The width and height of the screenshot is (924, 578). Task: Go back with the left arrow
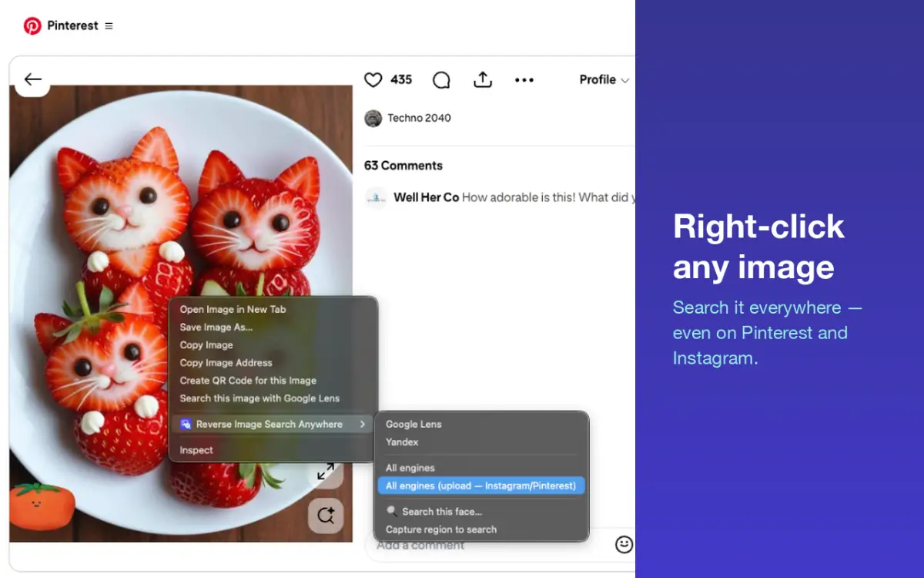[x=32, y=79]
